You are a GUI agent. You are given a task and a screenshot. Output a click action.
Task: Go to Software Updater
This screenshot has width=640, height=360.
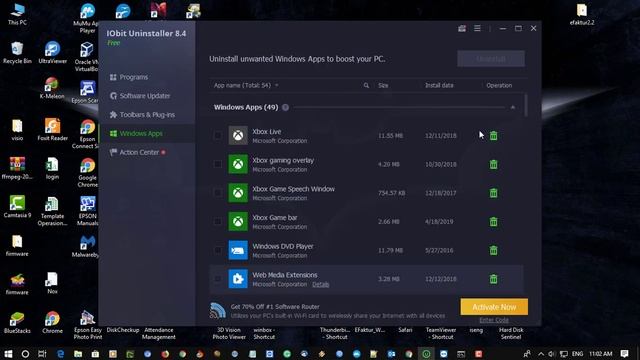coord(140,96)
